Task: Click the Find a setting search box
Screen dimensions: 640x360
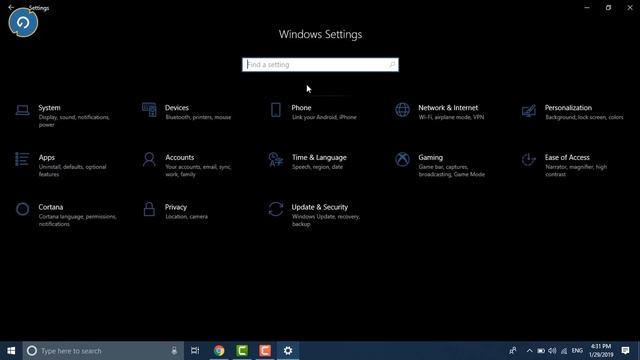Action: 320,64
